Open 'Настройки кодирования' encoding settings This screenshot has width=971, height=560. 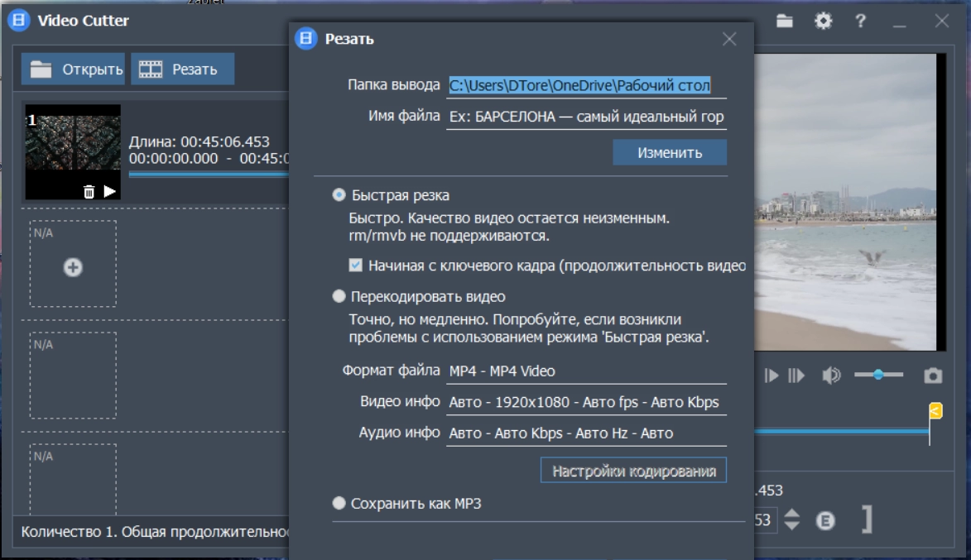[x=633, y=471]
